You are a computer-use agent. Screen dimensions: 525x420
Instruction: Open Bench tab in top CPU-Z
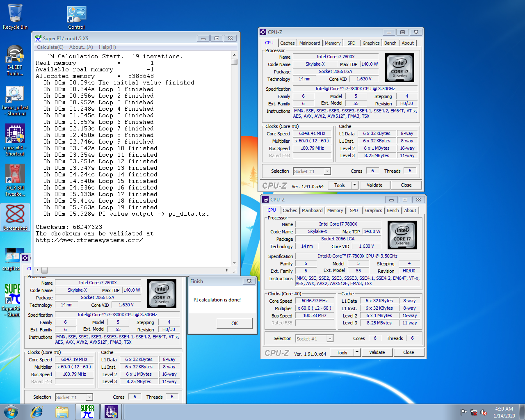pyautogui.click(x=390, y=43)
